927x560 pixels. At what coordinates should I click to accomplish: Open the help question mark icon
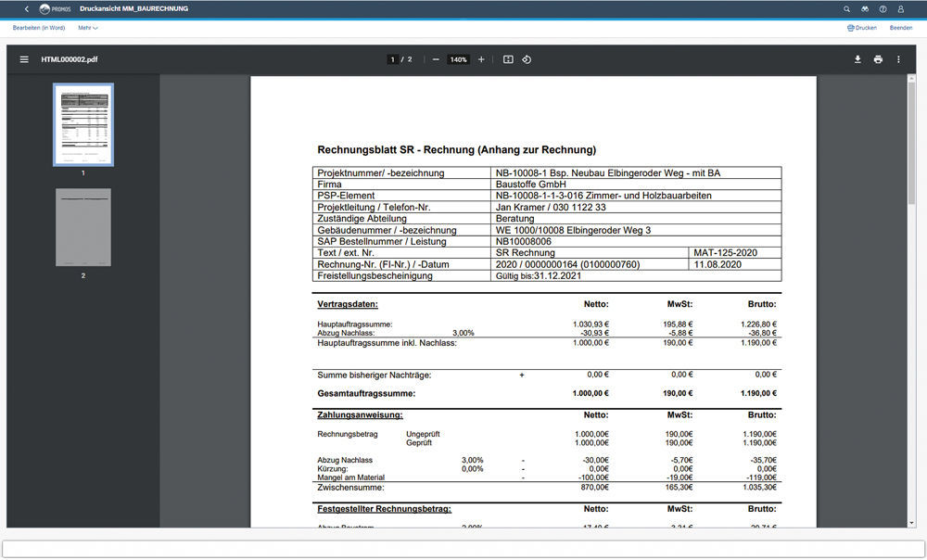pos(883,8)
